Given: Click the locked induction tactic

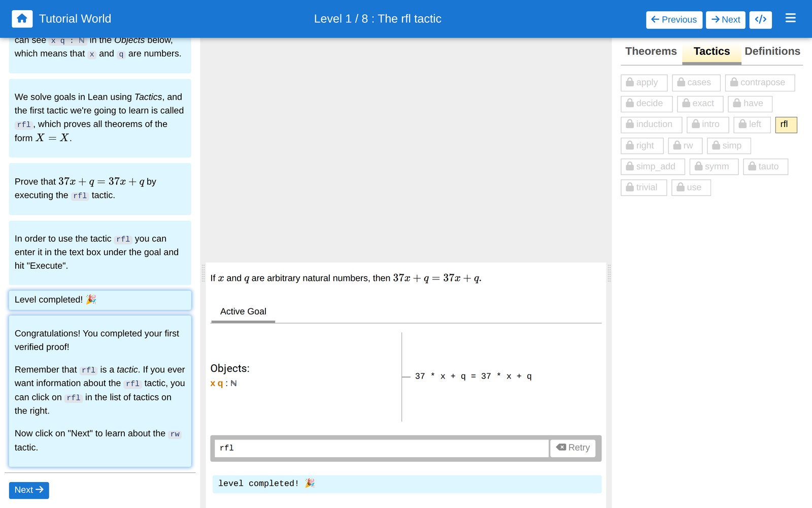Looking at the screenshot, I should point(651,124).
